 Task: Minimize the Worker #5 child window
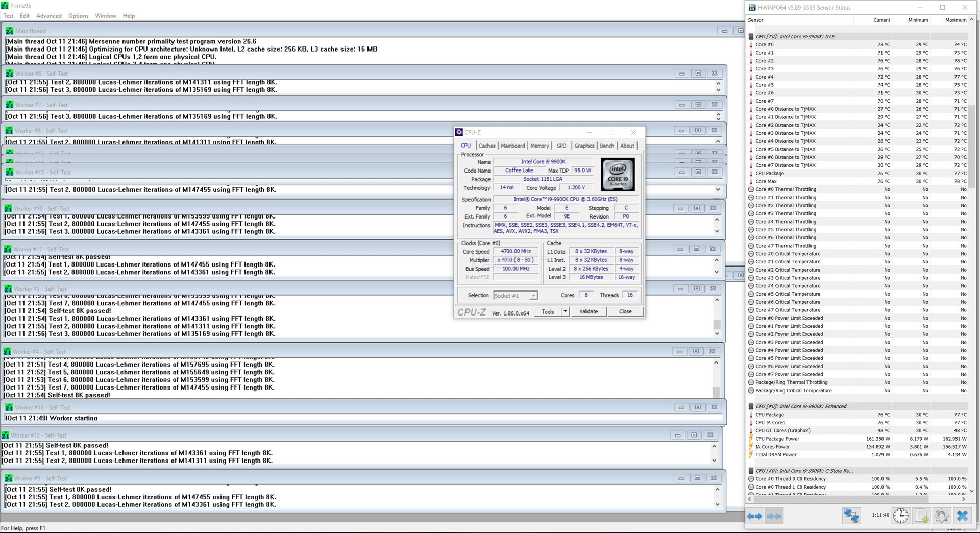point(681,478)
